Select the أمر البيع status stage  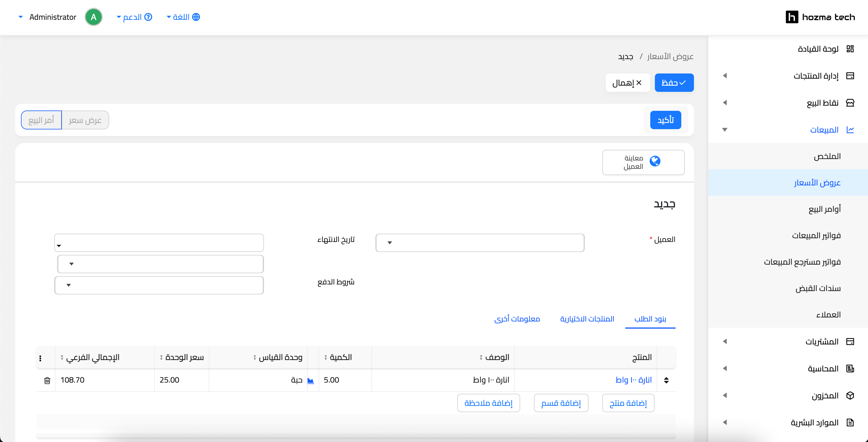click(x=41, y=120)
